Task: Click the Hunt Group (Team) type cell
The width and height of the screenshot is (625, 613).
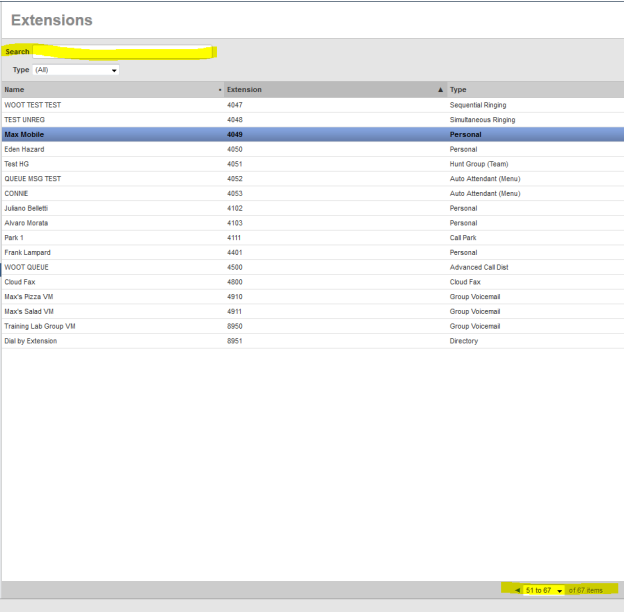Action: coord(479,164)
